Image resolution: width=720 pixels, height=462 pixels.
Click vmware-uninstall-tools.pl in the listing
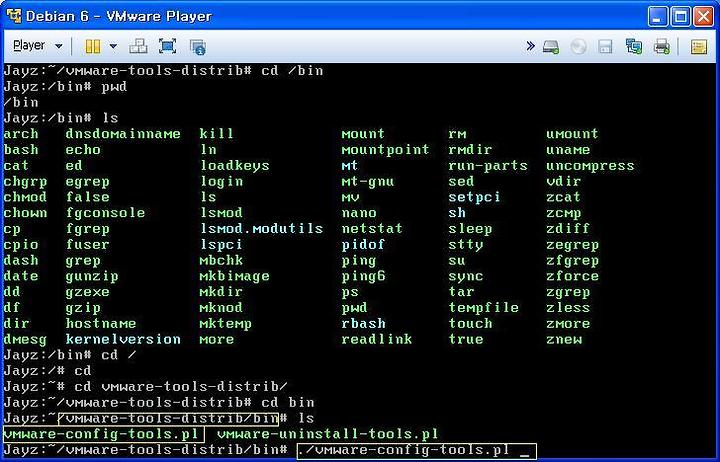(327, 434)
